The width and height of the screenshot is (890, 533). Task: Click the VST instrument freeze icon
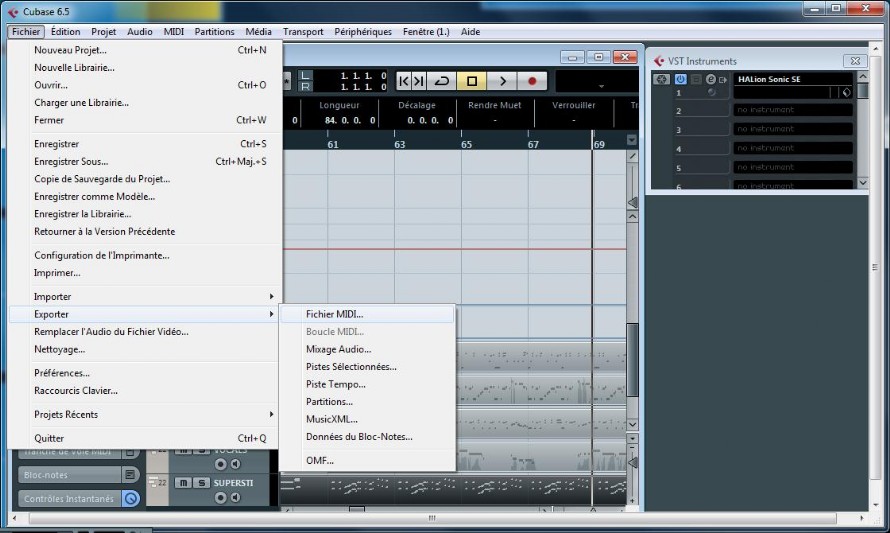pos(661,79)
